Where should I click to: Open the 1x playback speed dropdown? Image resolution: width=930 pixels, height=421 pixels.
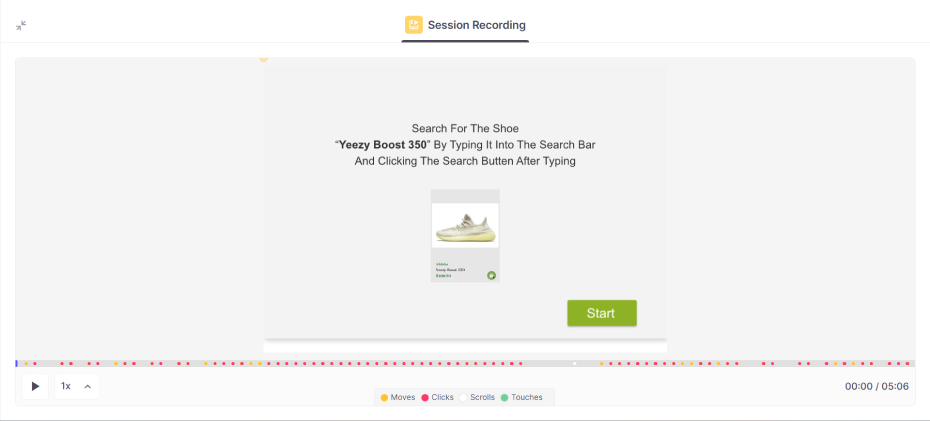(77, 387)
